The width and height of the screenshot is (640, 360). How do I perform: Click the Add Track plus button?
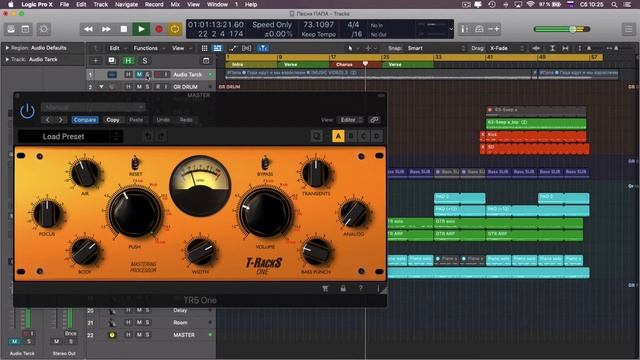tap(96, 61)
